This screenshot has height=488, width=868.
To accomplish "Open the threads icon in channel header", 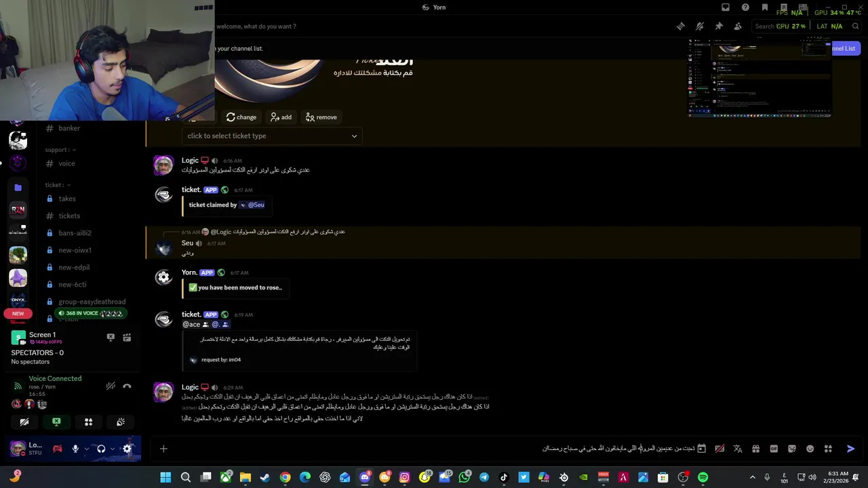I will (680, 26).
